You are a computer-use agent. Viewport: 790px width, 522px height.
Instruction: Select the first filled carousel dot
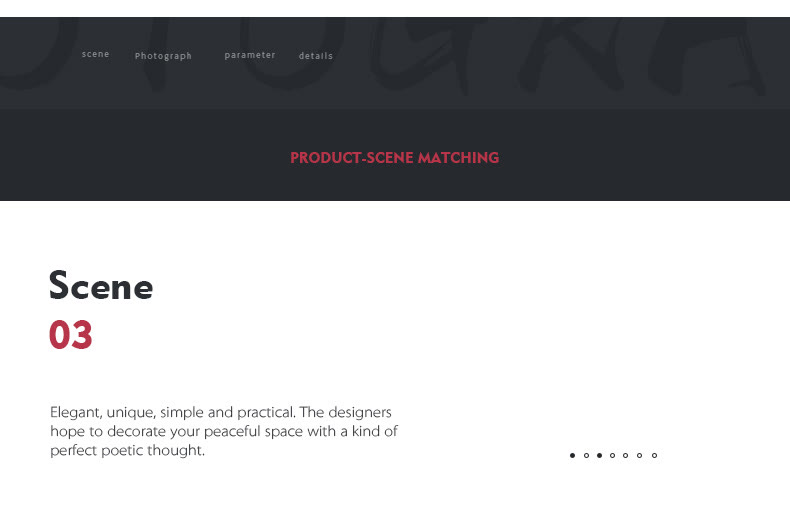[x=572, y=455]
